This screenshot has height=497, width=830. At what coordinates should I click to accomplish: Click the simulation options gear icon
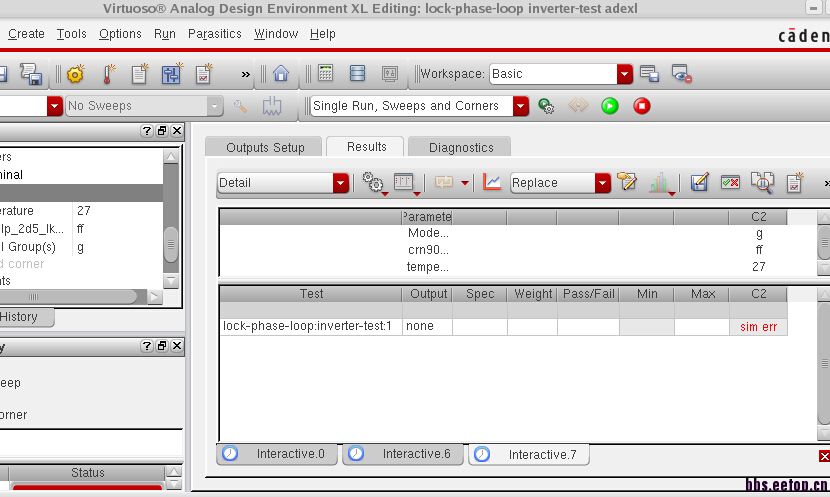coord(546,106)
